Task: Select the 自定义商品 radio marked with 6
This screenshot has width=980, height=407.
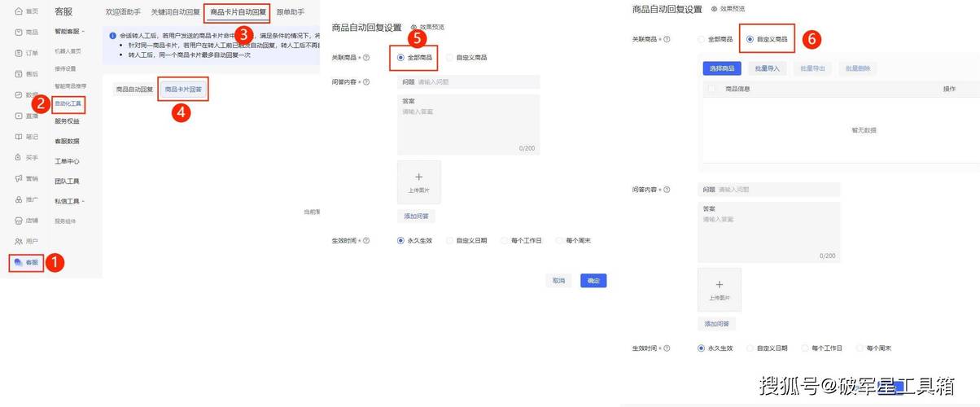Action: coord(748,39)
